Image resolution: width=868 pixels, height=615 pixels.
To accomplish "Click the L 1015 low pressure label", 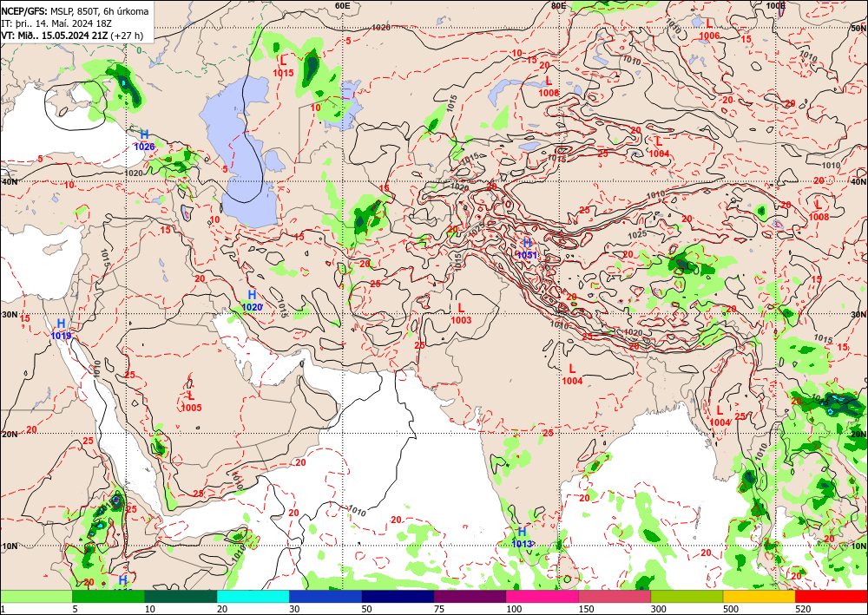I will click(x=284, y=66).
